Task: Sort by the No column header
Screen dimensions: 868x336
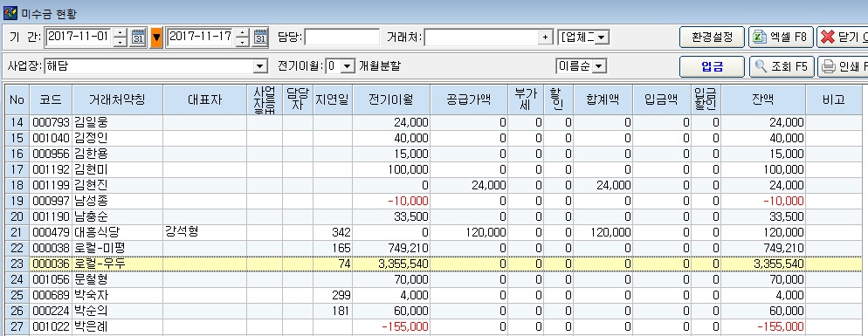Action: [x=17, y=99]
